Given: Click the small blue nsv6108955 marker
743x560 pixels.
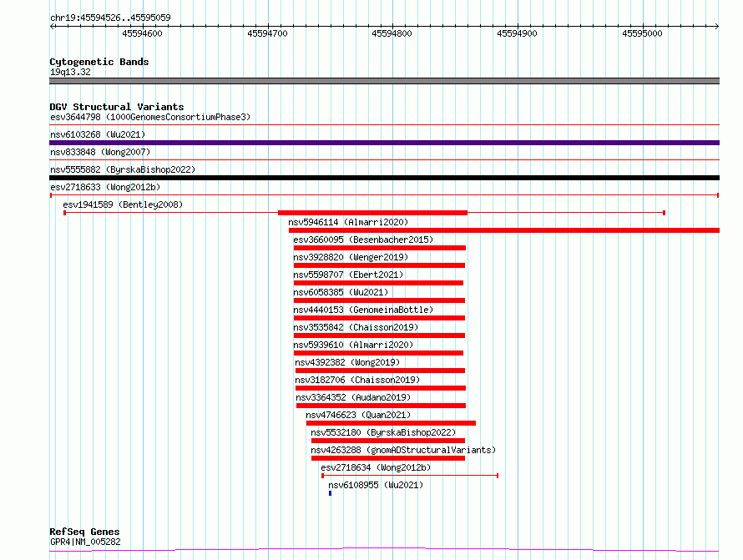Looking at the screenshot, I should tap(331, 493).
